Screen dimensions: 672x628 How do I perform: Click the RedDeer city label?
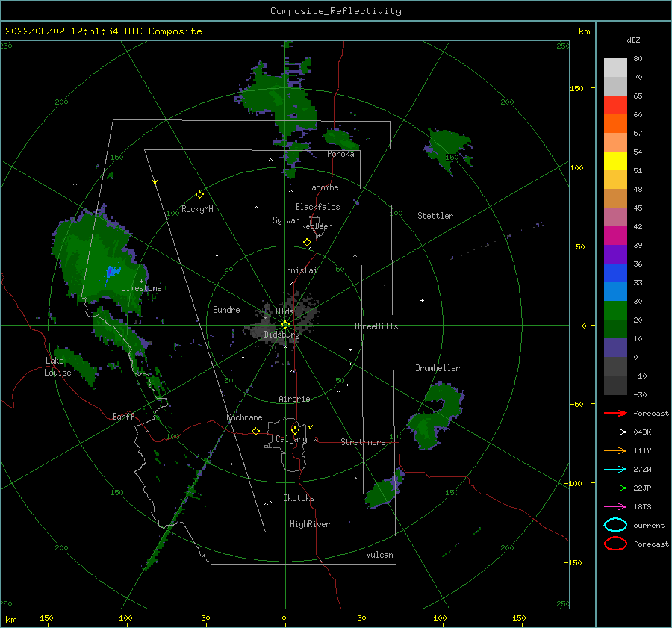317,226
